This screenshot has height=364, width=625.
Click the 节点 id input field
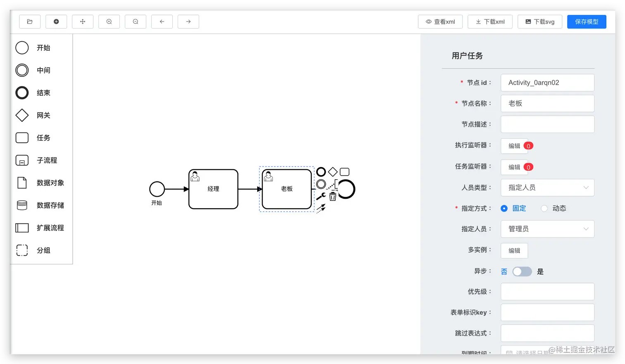click(x=548, y=83)
